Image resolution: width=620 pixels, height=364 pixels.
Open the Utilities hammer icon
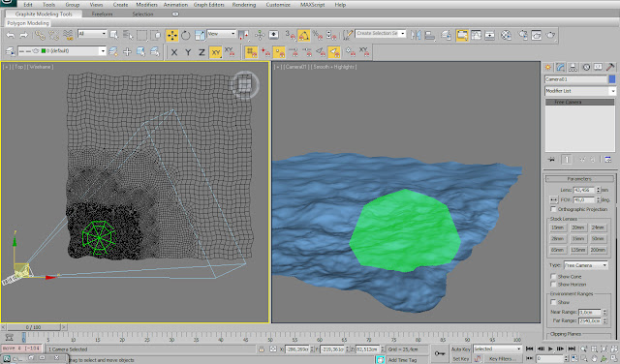click(610, 67)
